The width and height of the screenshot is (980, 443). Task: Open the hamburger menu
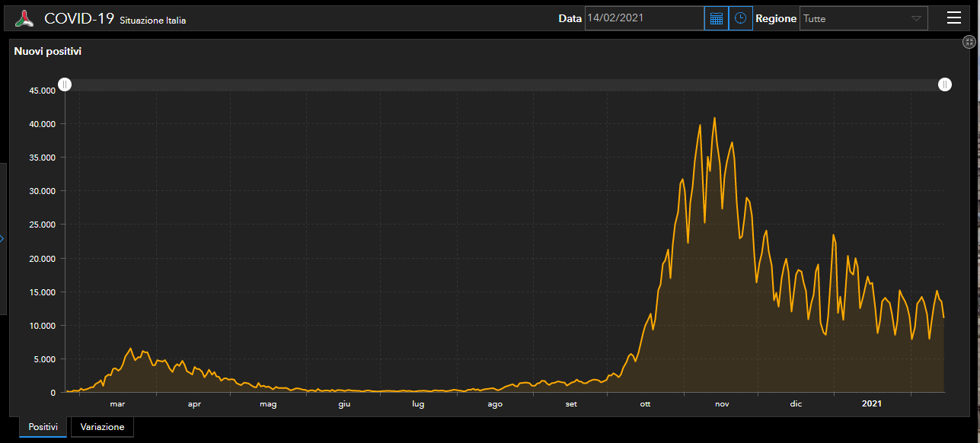pos(954,18)
